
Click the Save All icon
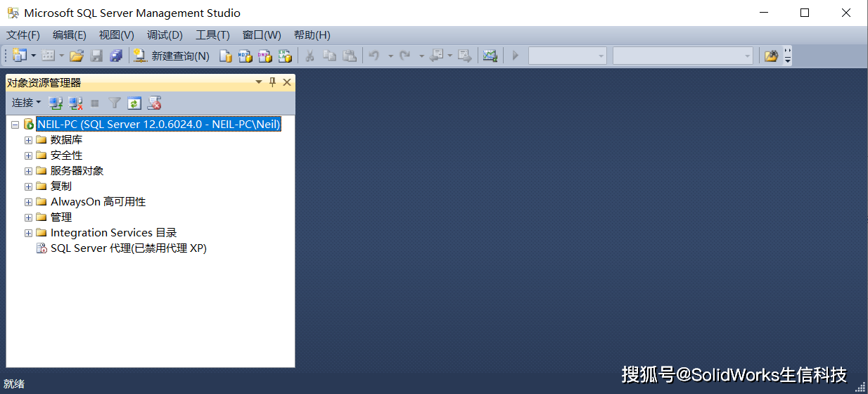coord(116,56)
